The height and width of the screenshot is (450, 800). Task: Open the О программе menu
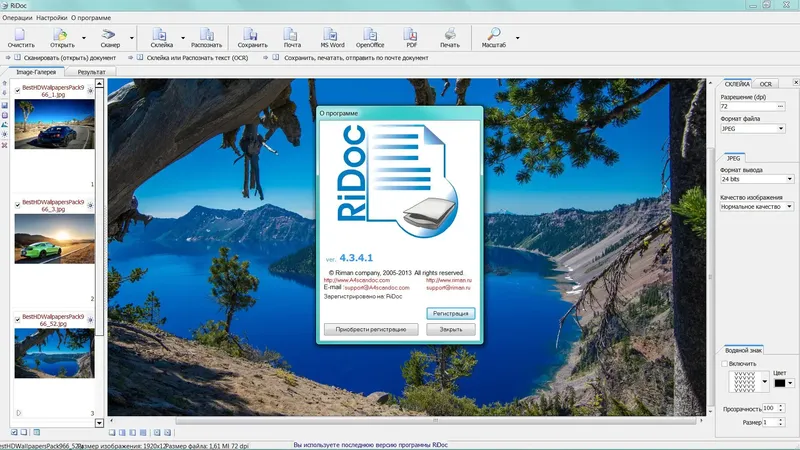click(x=91, y=18)
